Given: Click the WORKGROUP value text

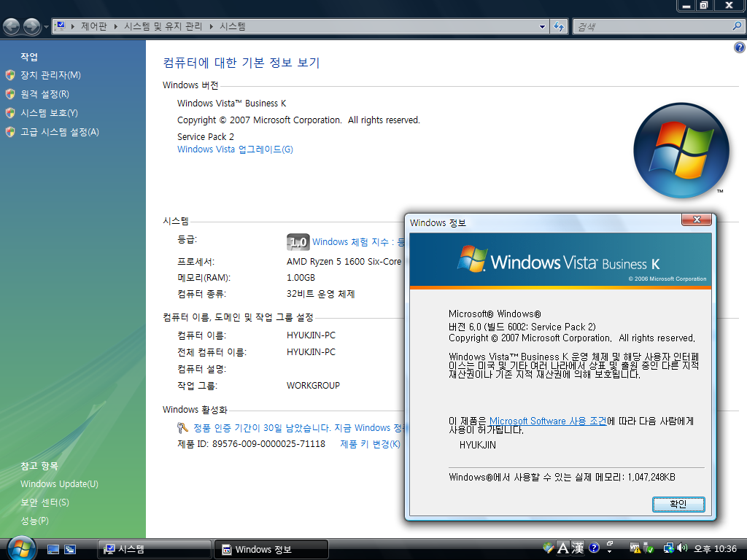Looking at the screenshot, I should click(313, 385).
